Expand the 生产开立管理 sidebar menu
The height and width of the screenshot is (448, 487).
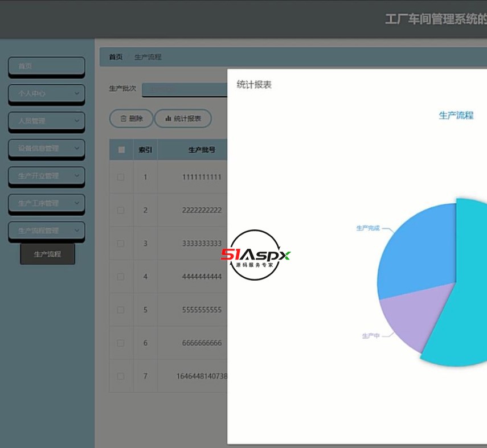tap(46, 176)
